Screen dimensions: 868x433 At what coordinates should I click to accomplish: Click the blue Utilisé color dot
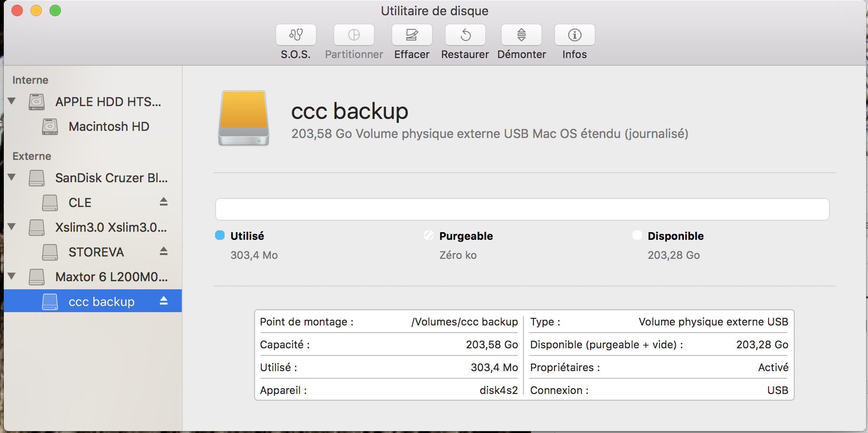[220, 236]
